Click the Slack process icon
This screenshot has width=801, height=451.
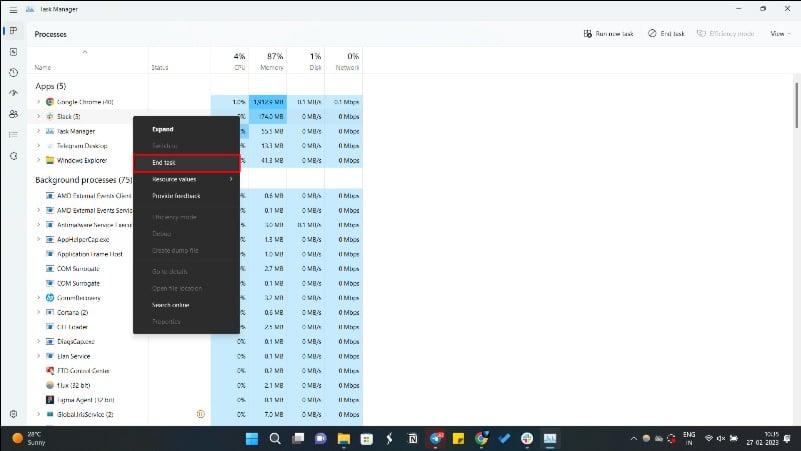click(50, 116)
